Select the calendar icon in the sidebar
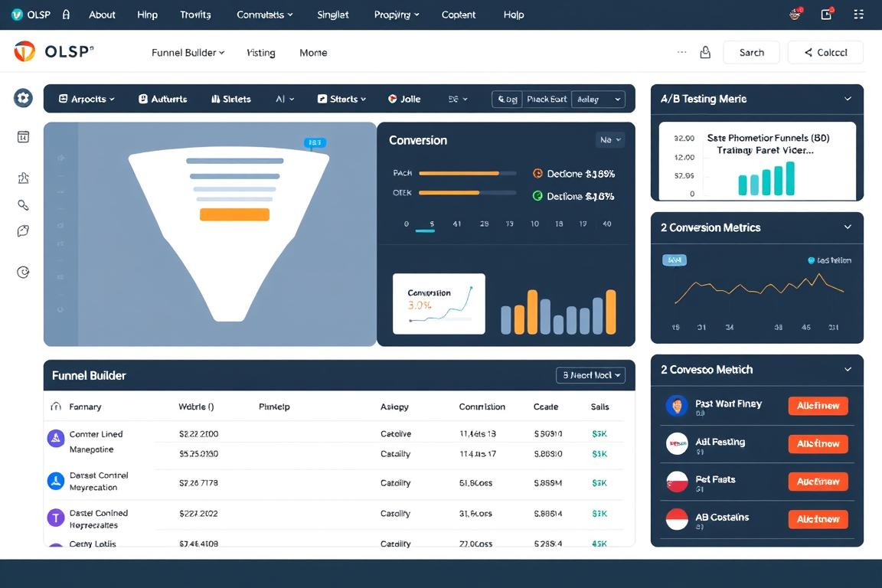The height and width of the screenshot is (588, 882). pyautogui.click(x=23, y=136)
